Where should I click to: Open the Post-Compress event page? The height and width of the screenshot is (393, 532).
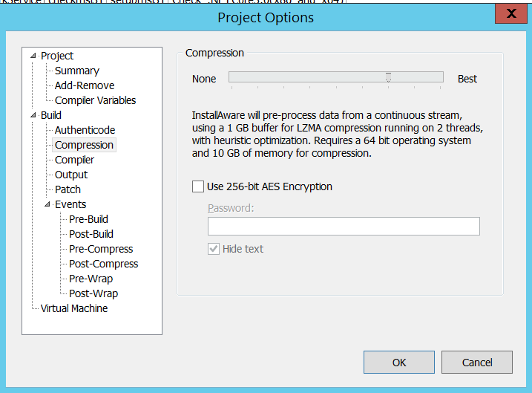coord(103,264)
